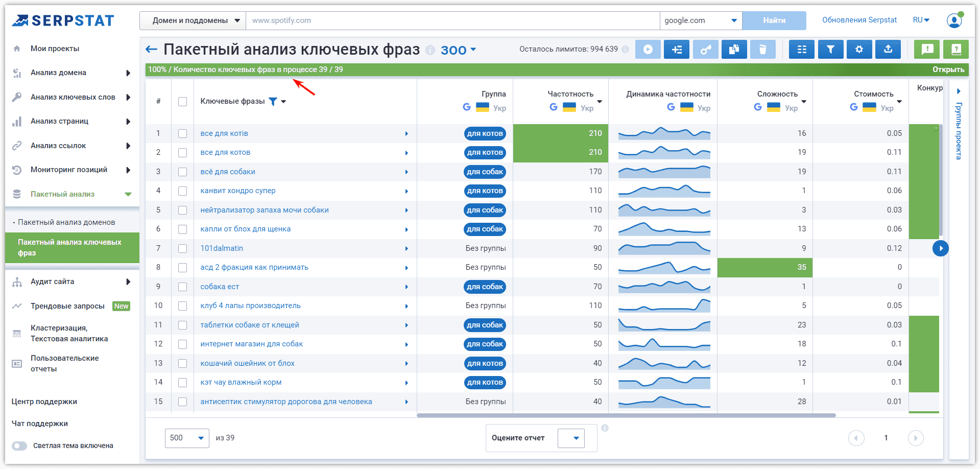
Task: Open Чат поддержки link
Action: [39, 424]
